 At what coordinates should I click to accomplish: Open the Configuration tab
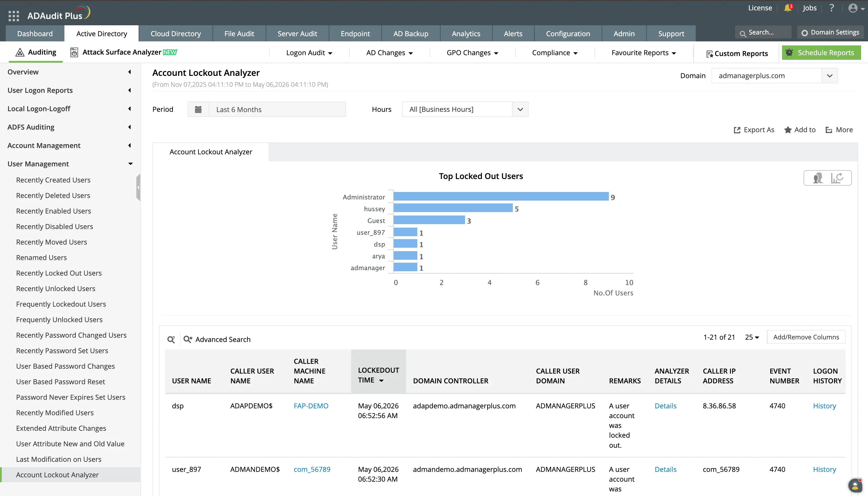[568, 33]
